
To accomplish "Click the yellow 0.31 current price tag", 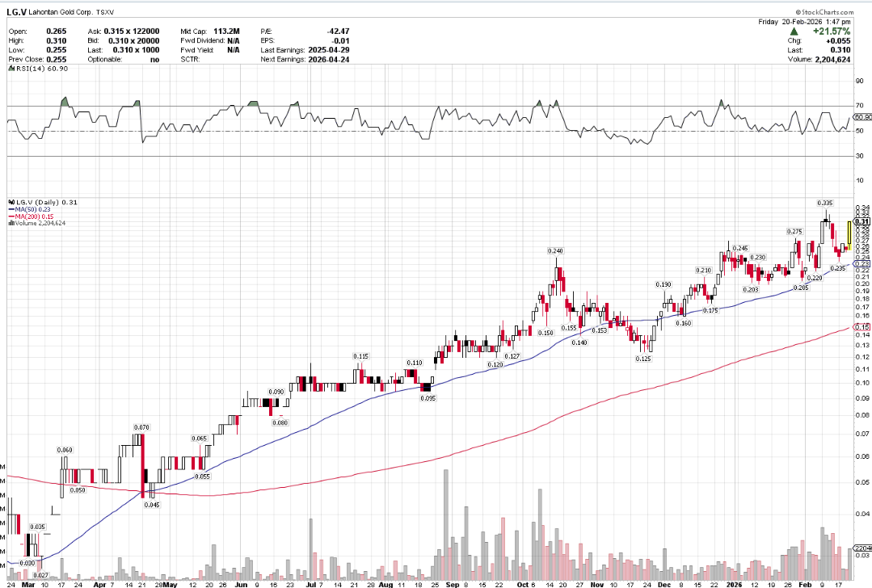I will click(861, 221).
